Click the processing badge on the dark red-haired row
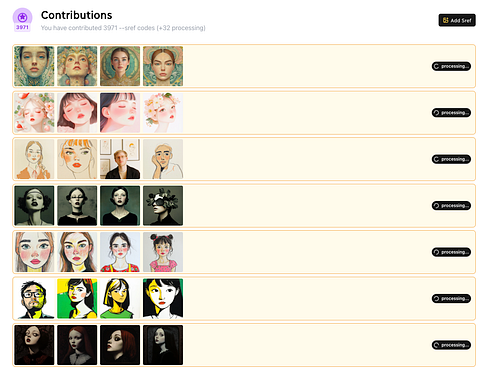 pyautogui.click(x=451, y=345)
